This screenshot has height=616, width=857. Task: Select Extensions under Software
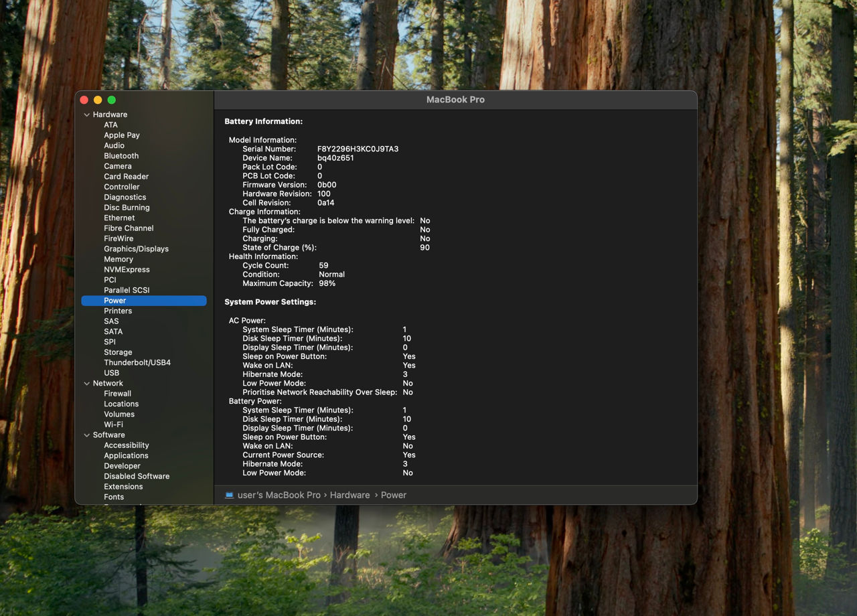[x=123, y=487]
